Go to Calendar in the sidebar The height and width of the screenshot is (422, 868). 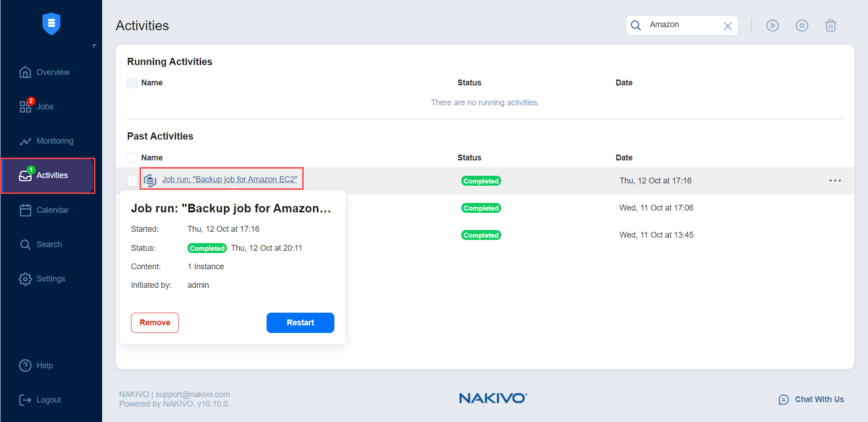click(x=52, y=210)
